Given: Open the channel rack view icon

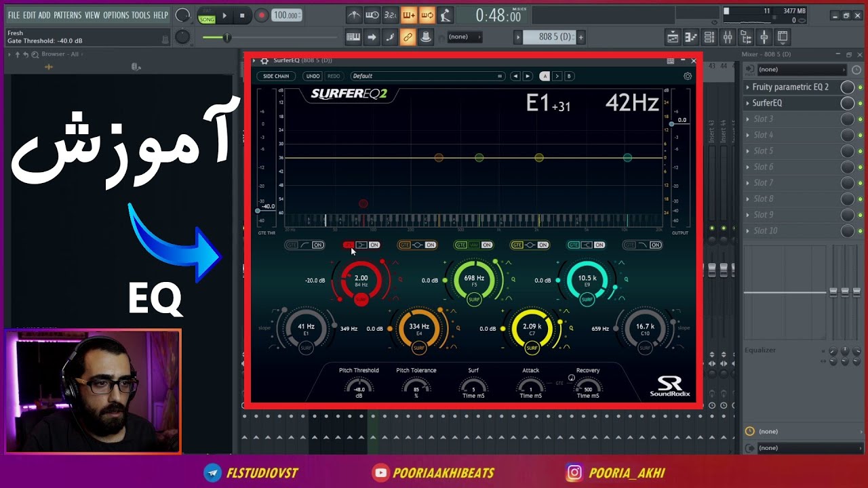Looking at the screenshot, I should 709,37.
